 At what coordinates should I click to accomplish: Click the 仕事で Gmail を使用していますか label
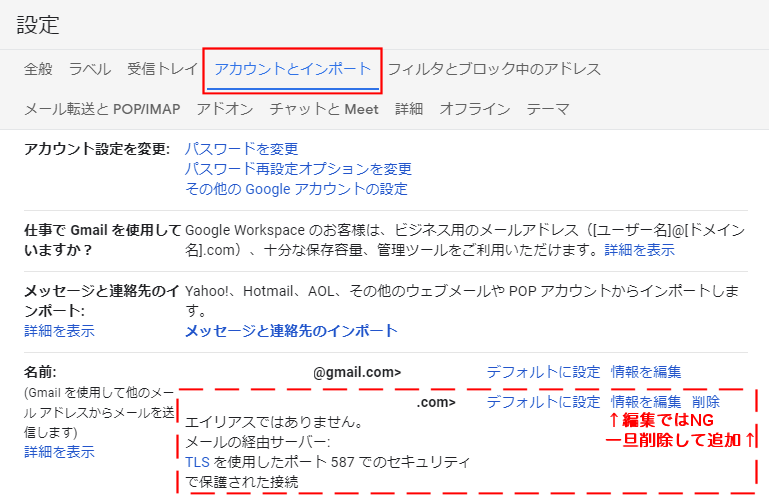point(103,240)
